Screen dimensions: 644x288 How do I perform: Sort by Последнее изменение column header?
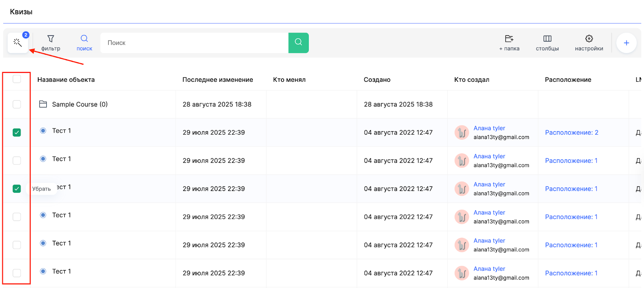coord(217,80)
